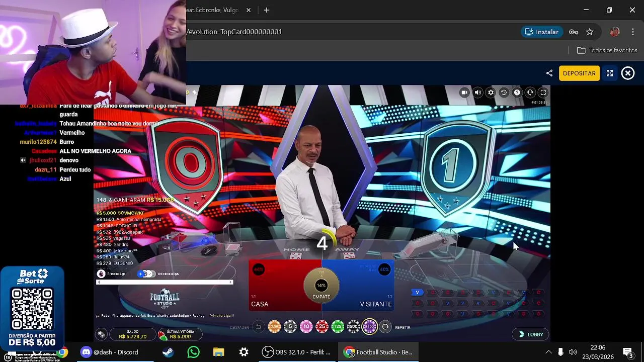The image size is (644, 362).
Task: Bookmark this page with the star icon
Action: pos(590,32)
